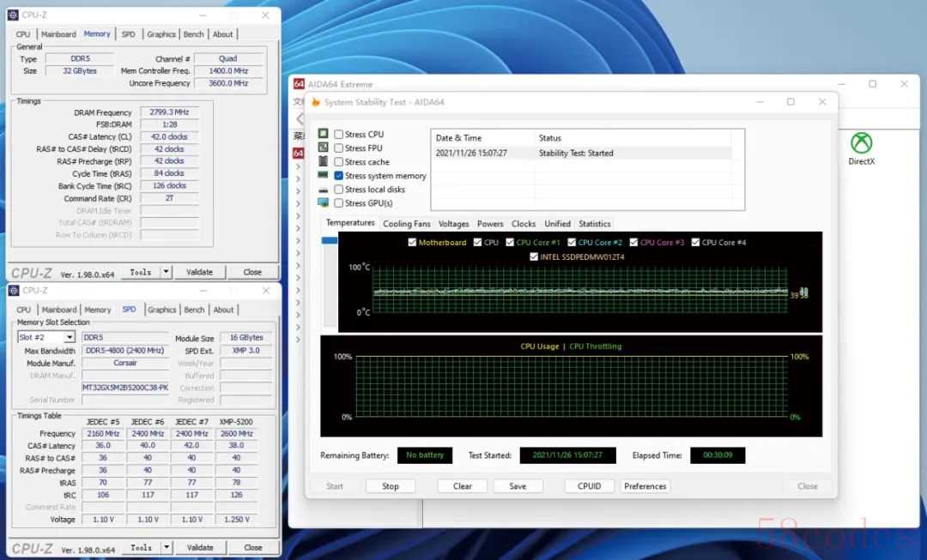Enable the Stress GPU(s) checkbox

[x=339, y=202]
